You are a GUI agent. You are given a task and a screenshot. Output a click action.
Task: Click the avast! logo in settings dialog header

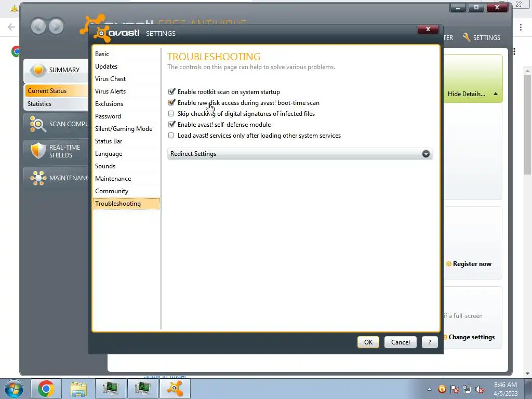coord(117,33)
